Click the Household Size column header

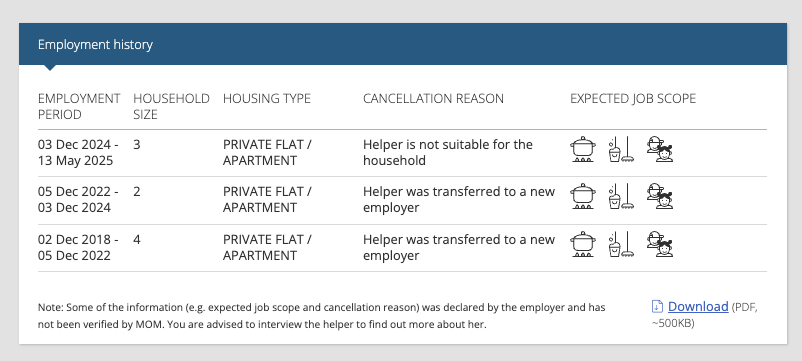[171, 106]
